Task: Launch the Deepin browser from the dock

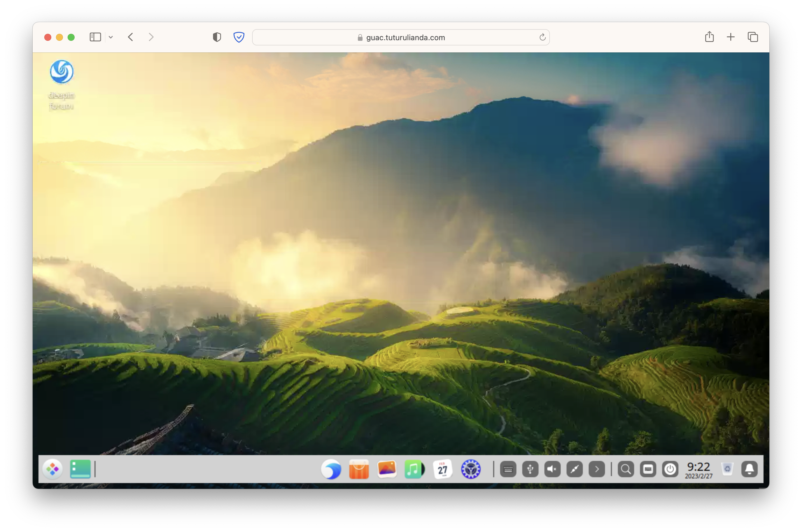Action: (x=331, y=469)
